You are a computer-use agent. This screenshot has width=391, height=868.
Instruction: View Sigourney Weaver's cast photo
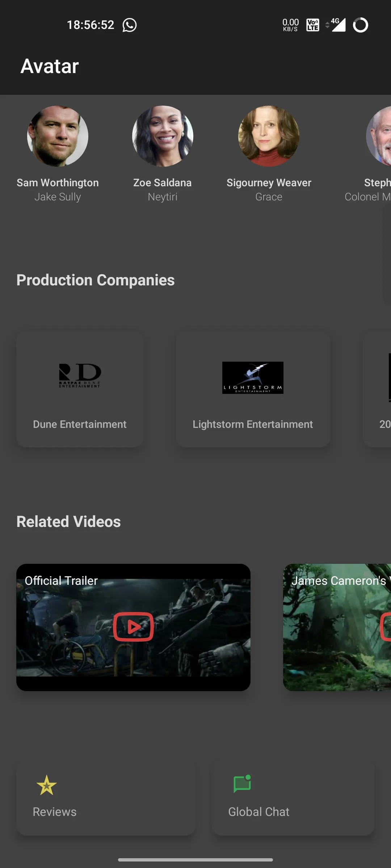pos(269,136)
